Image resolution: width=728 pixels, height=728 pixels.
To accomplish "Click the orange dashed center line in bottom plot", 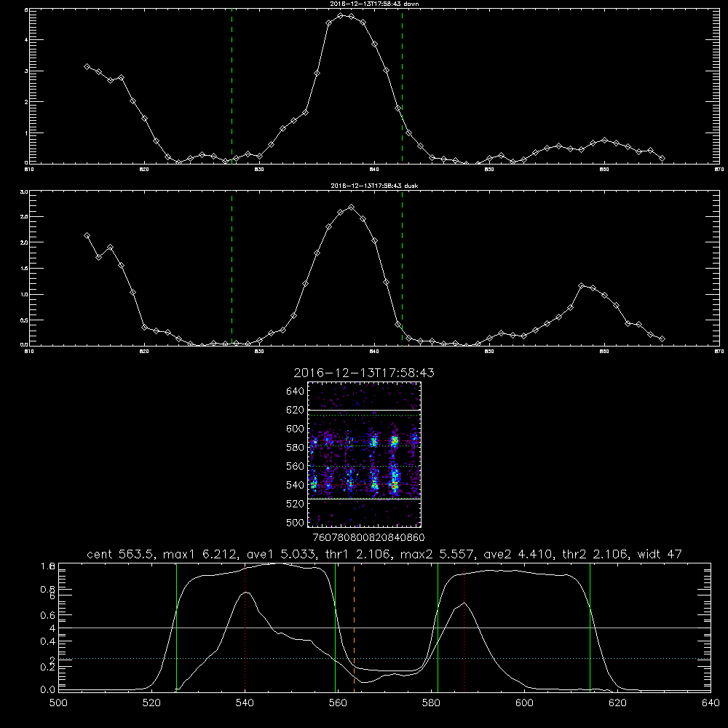I will tap(355, 629).
